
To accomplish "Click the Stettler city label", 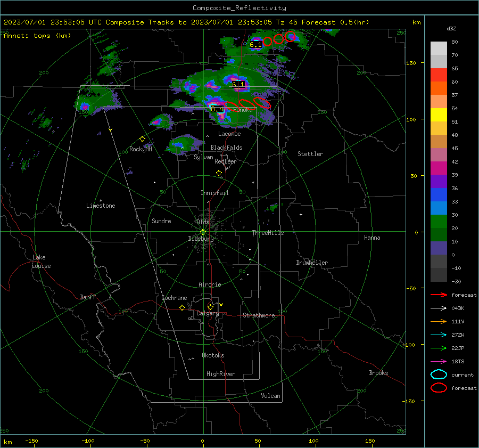I will pos(310,154).
